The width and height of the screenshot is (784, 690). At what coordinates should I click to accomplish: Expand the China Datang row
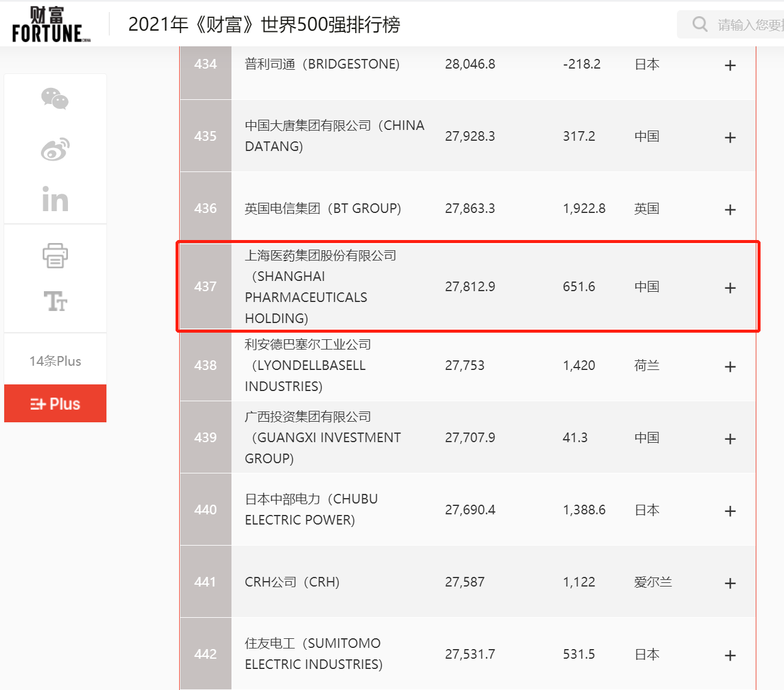[x=730, y=137]
